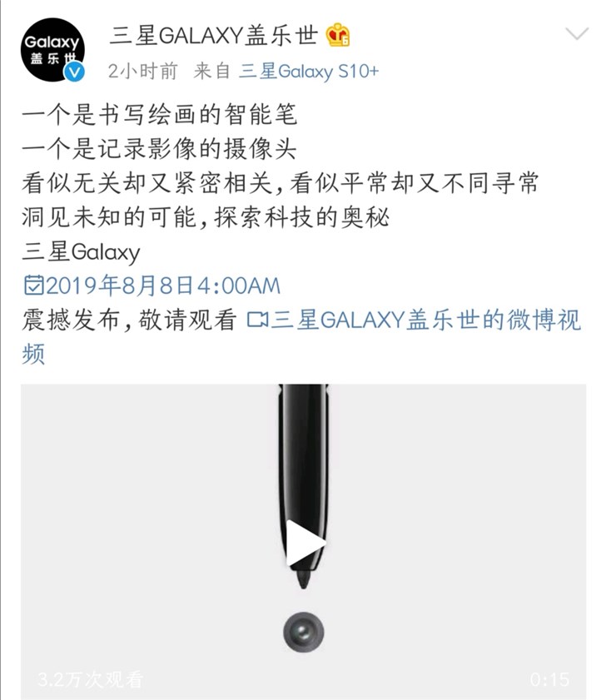Viewport: 606px width, 700px height.
Task: Click the 频 link text continuation
Action: [33, 354]
